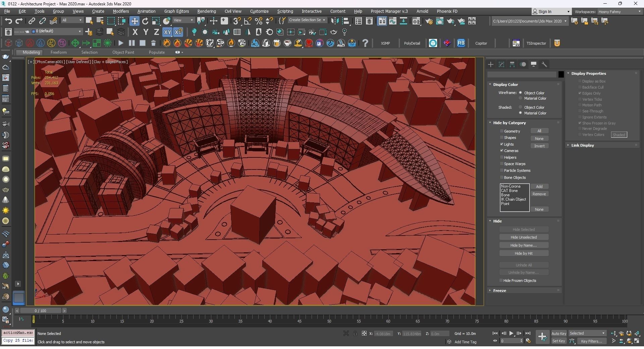Open the Modifiers menu
The image size is (644, 349).
pos(121,11)
